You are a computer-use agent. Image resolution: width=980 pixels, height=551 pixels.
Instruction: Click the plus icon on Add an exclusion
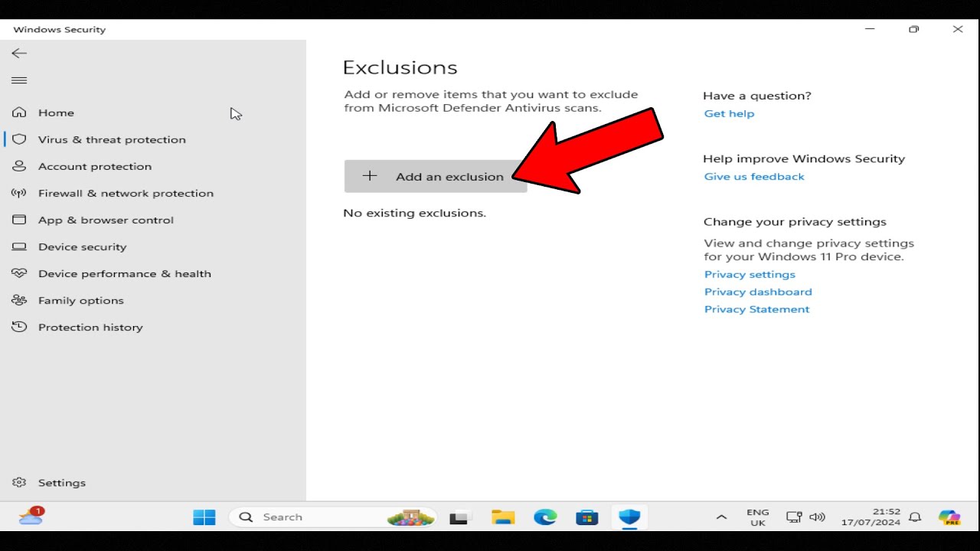370,176
